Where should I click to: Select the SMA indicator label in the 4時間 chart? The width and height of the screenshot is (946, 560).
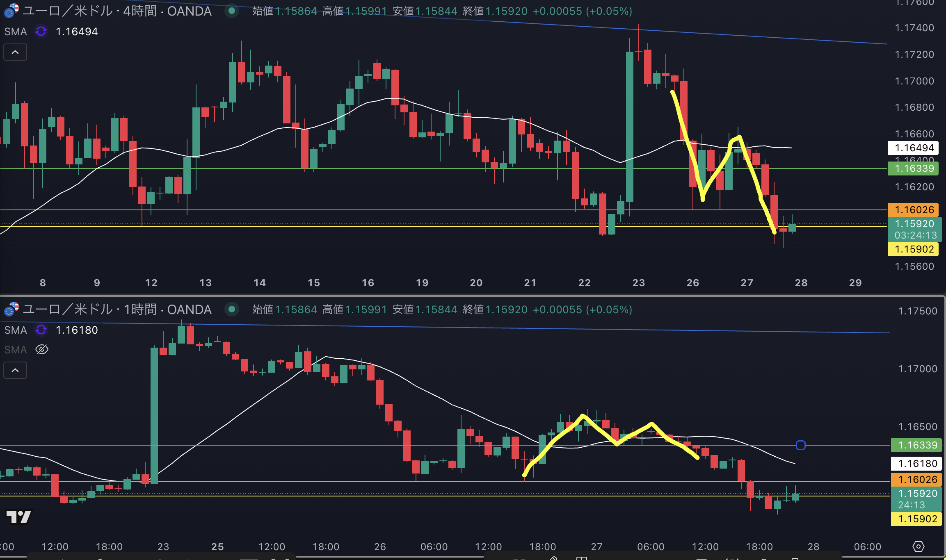pos(16,32)
